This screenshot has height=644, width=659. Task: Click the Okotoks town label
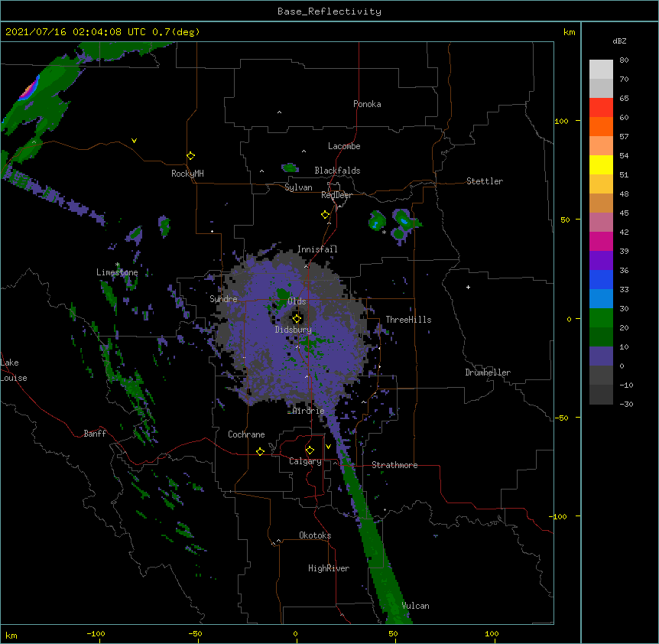(x=315, y=535)
